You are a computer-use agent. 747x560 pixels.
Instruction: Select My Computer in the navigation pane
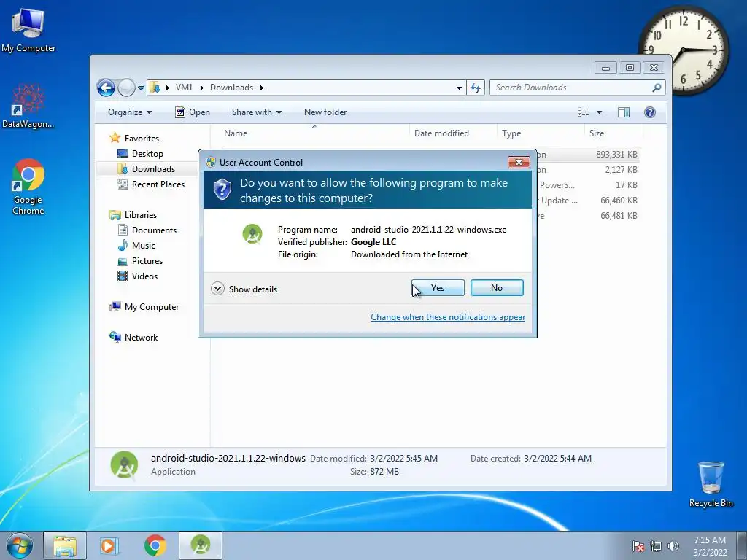pyautogui.click(x=145, y=307)
